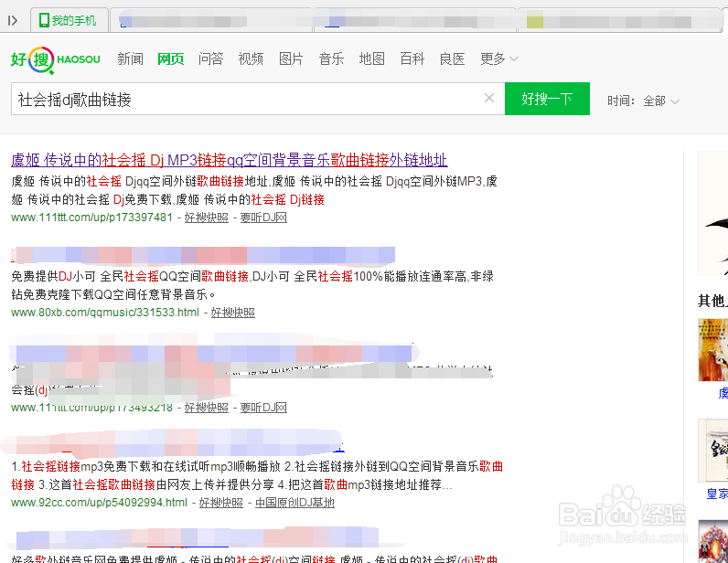Open the blurred result title above 80xb.com
This screenshot has height=563, width=728.
[x=203, y=255]
